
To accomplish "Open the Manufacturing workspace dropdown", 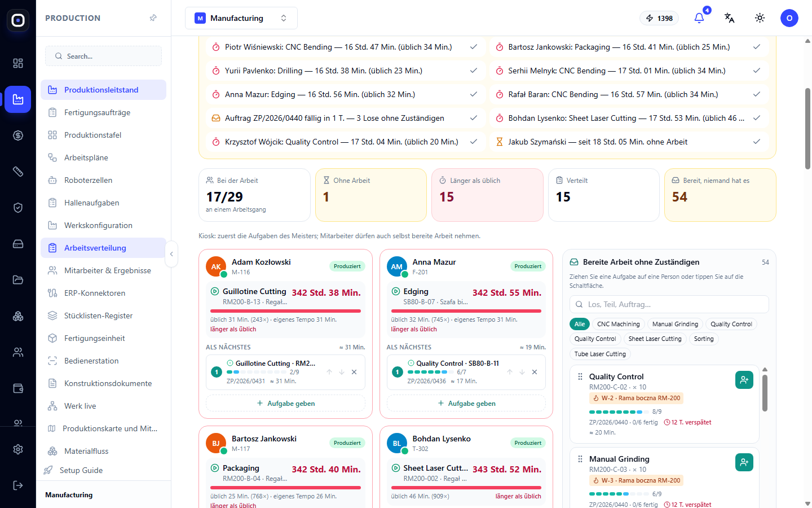I will point(241,18).
